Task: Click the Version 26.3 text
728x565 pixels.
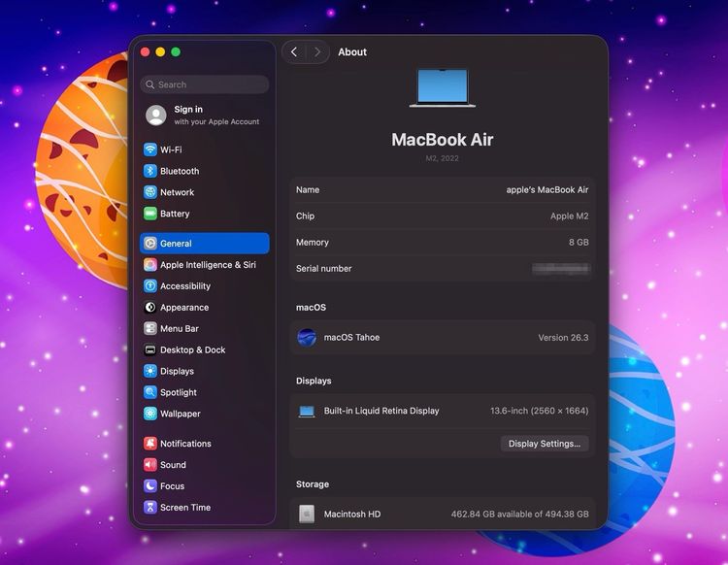Action: (563, 338)
